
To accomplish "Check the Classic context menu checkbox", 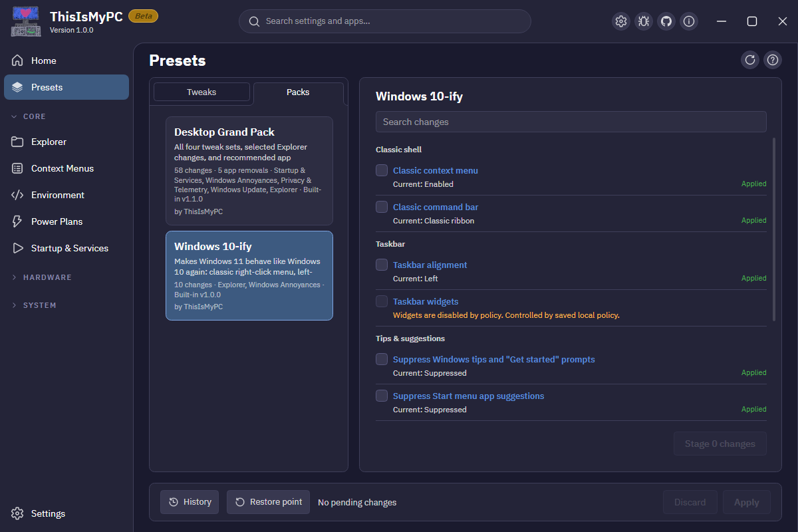I will pos(382,170).
